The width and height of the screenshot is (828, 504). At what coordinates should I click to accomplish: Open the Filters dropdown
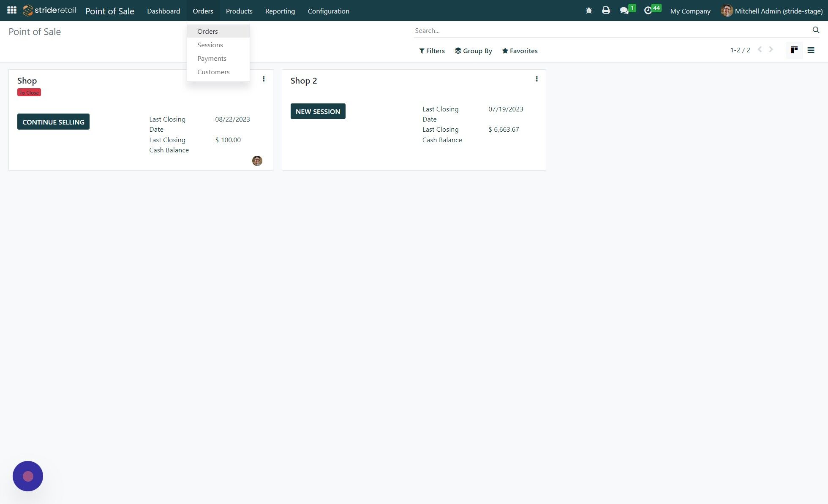point(432,51)
